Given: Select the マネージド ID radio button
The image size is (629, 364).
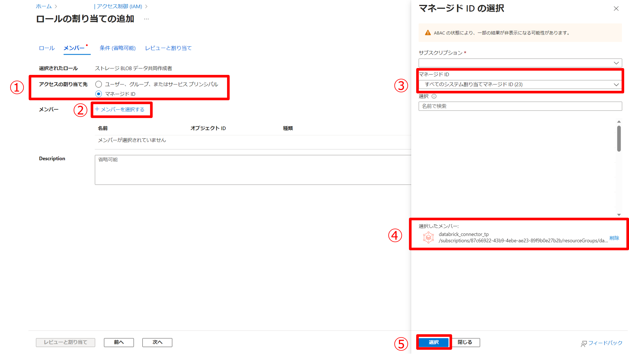Looking at the screenshot, I should point(99,94).
